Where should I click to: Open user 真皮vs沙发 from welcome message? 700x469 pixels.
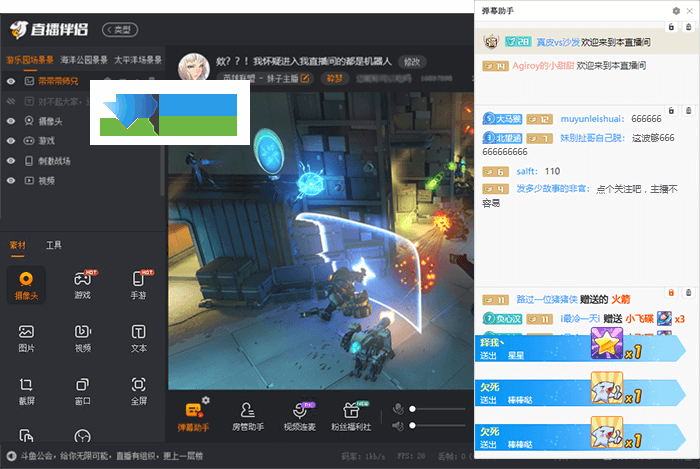point(558,42)
